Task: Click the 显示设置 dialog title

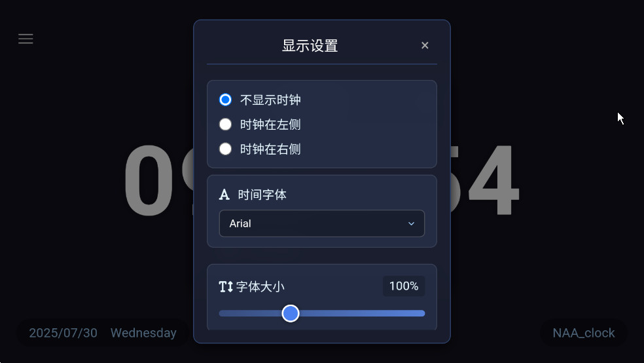Action: coord(310,46)
